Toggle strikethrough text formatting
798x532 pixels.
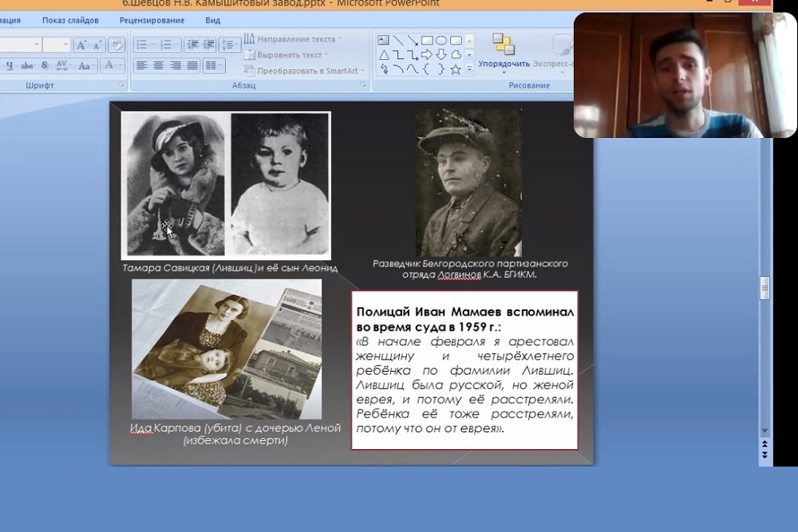coord(27,65)
